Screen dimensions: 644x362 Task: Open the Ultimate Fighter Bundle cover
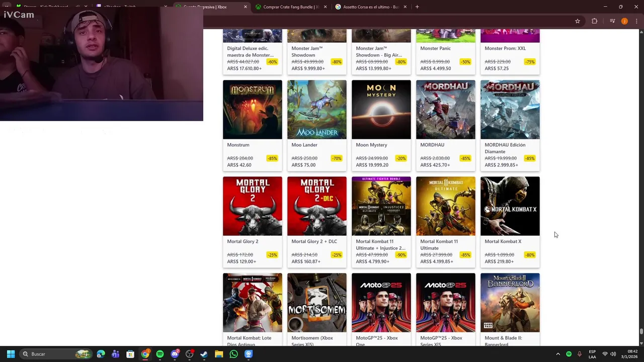(381, 206)
